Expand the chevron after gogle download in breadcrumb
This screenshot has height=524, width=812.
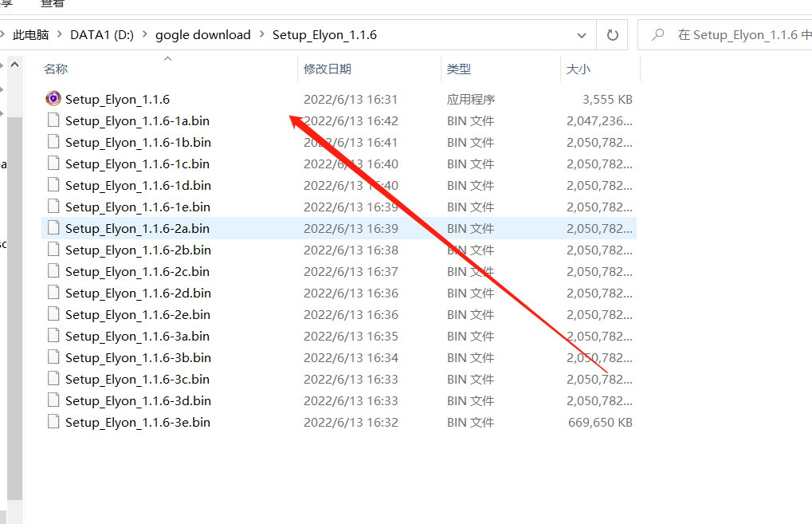click(x=261, y=34)
